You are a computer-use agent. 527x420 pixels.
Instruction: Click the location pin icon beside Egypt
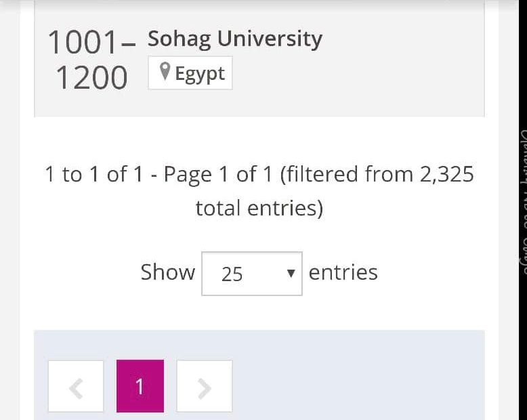coord(165,72)
